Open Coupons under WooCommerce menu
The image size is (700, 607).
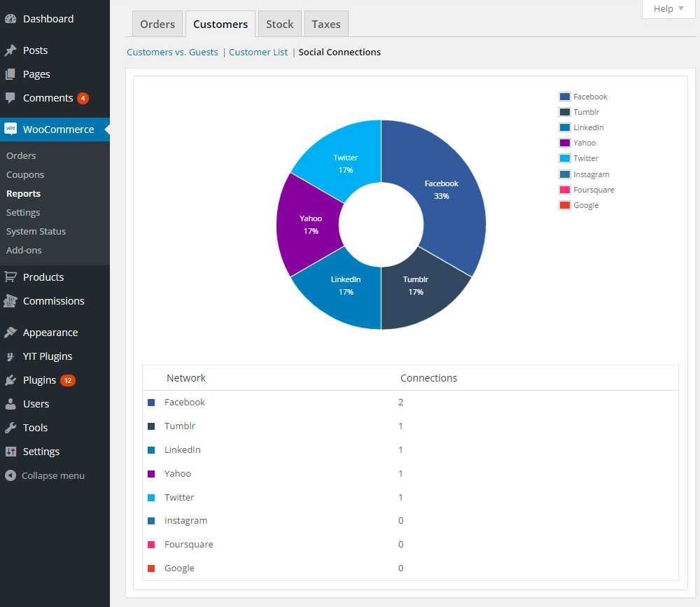[25, 175]
